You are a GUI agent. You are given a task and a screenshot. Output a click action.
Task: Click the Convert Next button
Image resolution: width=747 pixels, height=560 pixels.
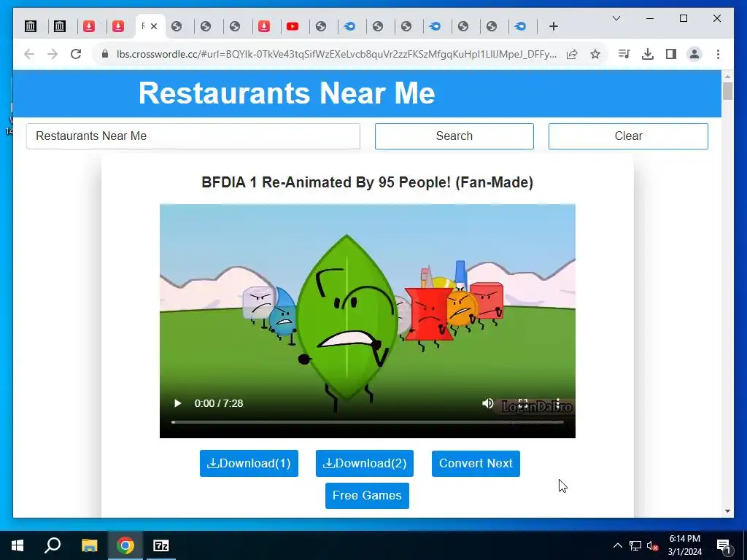tap(476, 463)
